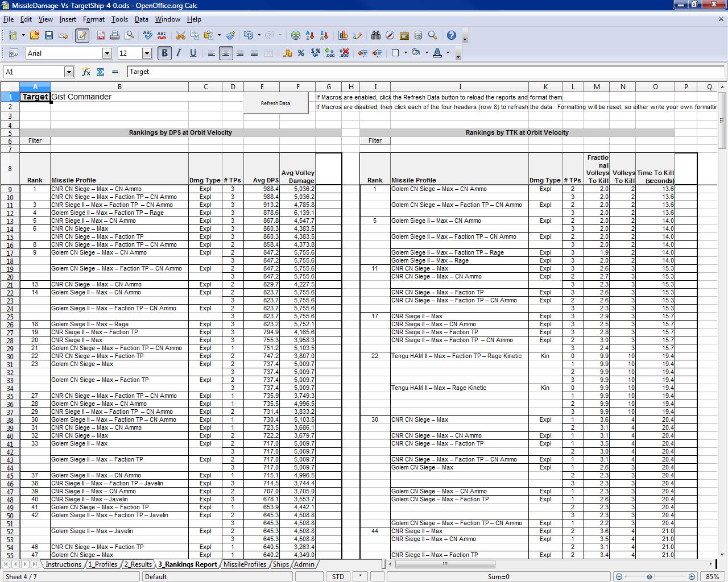Toggle Italic formatting

click(179, 53)
